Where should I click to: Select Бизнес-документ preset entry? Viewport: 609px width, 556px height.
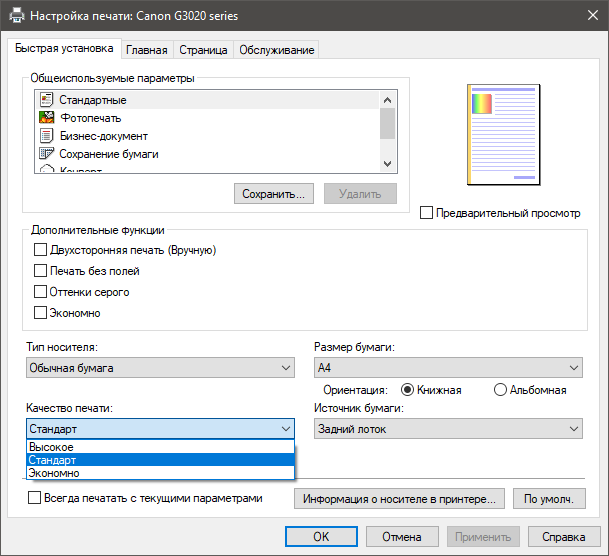click(207, 136)
